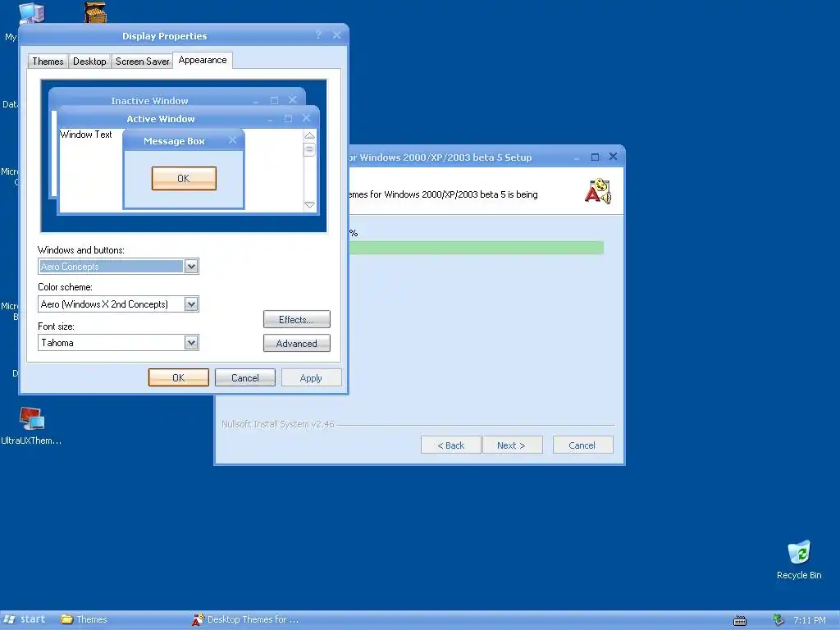Click the Effects... button
Screen dimensions: 840x630
tap(296, 319)
